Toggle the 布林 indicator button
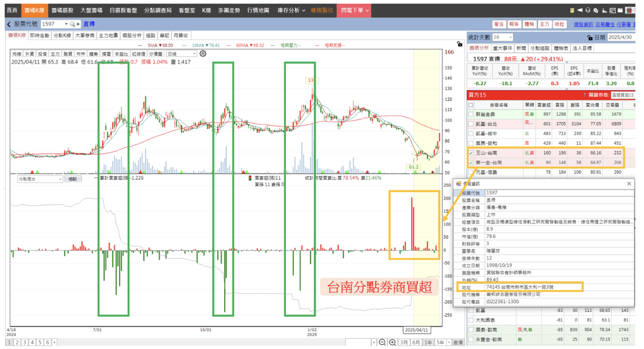 (x=81, y=54)
